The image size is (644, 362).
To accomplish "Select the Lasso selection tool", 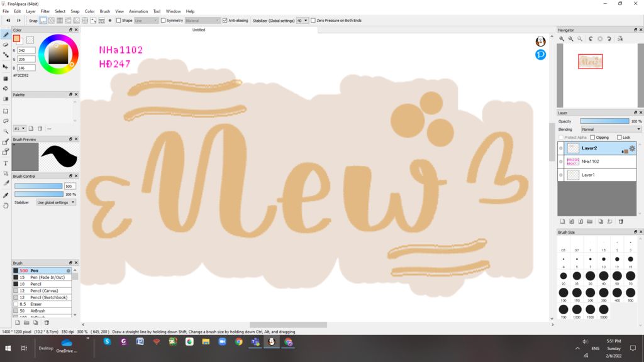I will [6, 121].
